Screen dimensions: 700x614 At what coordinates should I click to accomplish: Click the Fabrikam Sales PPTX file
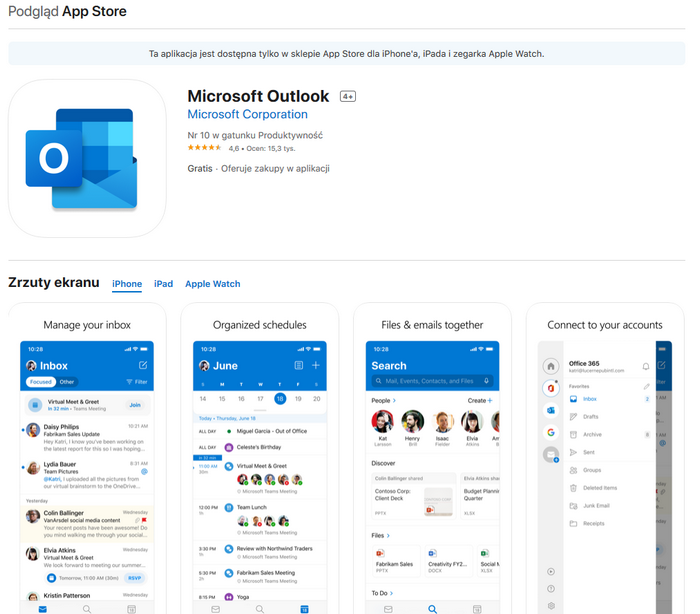(x=396, y=560)
